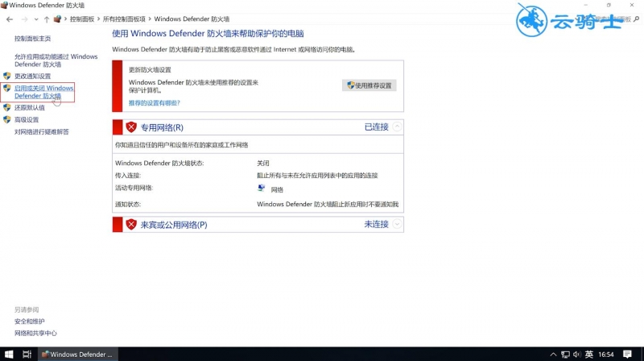Click 已连接 status text
Image resolution: width=644 pixels, height=361 pixels.
376,127
